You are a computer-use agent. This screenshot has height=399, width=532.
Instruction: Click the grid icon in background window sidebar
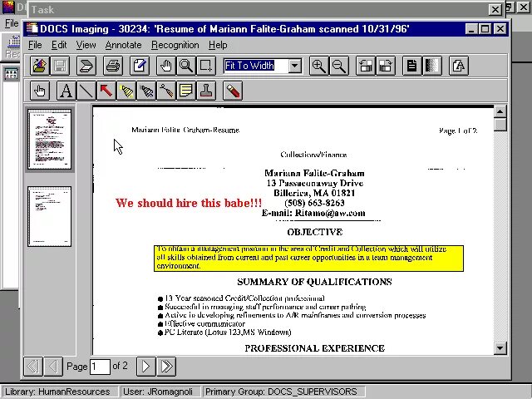(x=11, y=74)
